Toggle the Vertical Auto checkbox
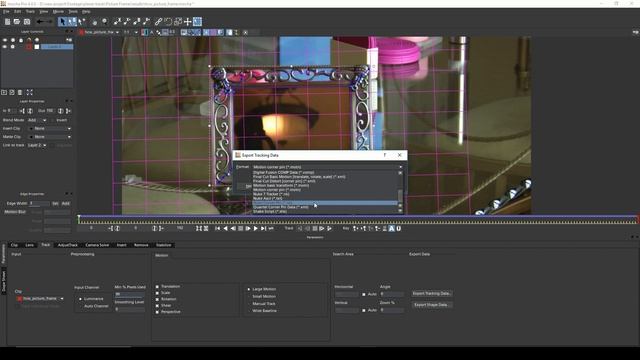Viewport: 640px width, 360px height. (364, 311)
